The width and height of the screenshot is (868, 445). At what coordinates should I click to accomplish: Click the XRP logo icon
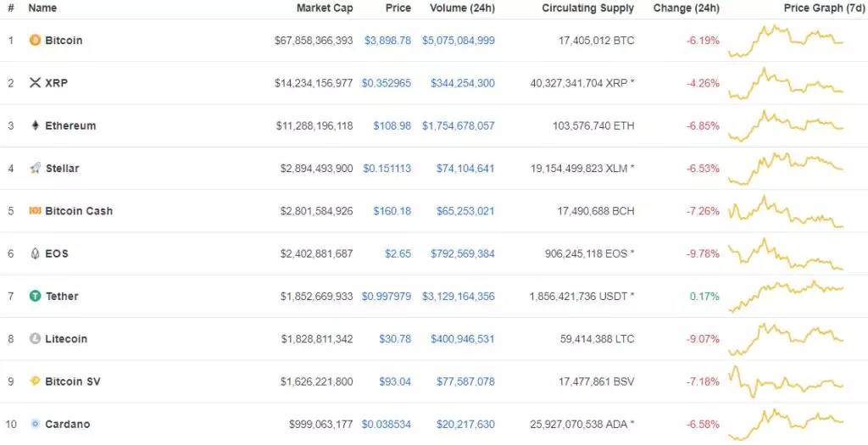(35, 83)
